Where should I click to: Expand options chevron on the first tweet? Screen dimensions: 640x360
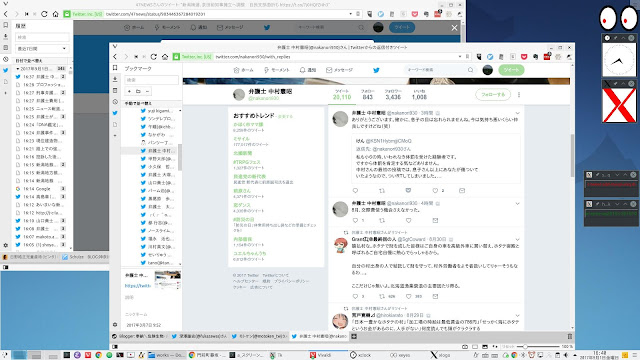(x=517, y=113)
